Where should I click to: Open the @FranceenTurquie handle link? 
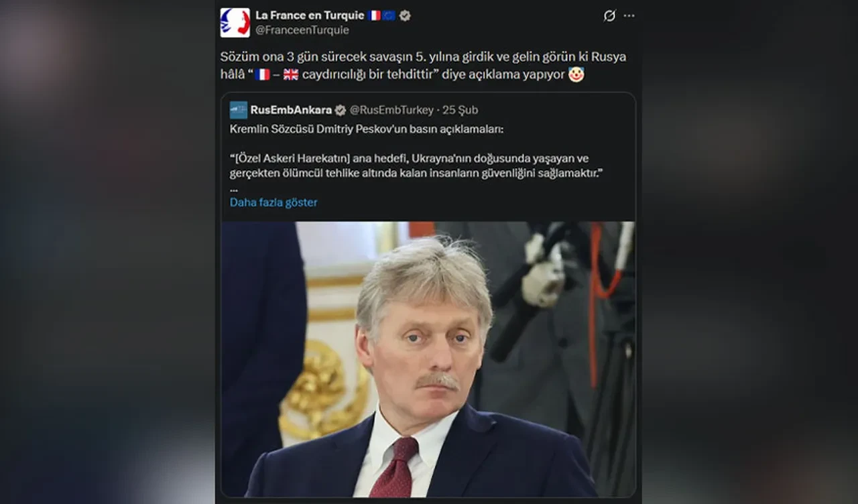pos(302,30)
